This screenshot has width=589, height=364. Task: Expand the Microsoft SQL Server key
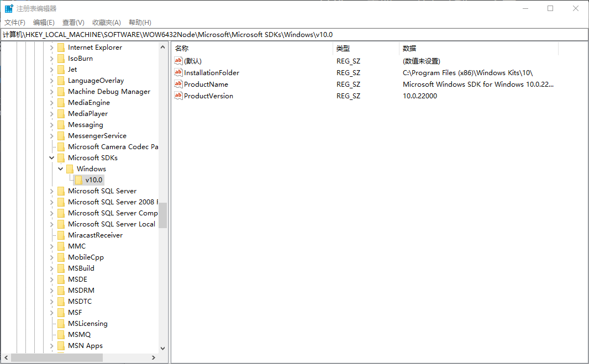pyautogui.click(x=52, y=191)
